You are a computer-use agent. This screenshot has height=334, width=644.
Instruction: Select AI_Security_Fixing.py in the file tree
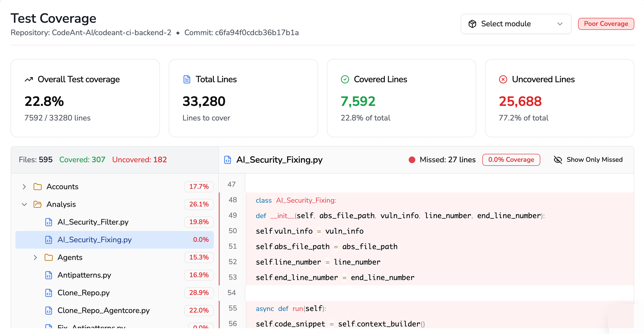(114, 240)
